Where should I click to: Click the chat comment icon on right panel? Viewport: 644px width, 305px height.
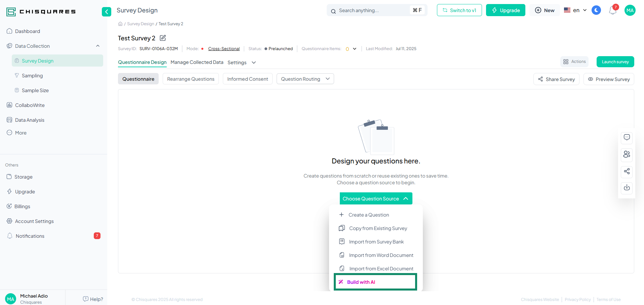[627, 137]
